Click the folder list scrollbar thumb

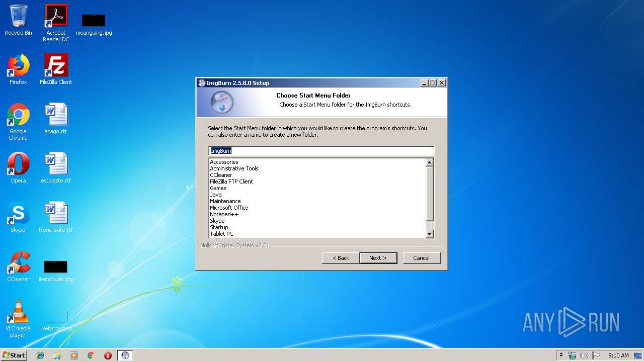click(429, 193)
